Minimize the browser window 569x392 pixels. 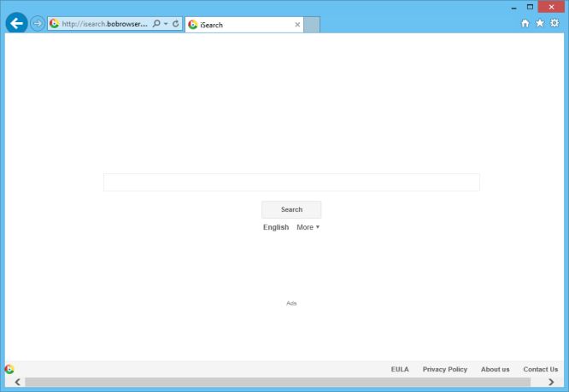tap(513, 7)
